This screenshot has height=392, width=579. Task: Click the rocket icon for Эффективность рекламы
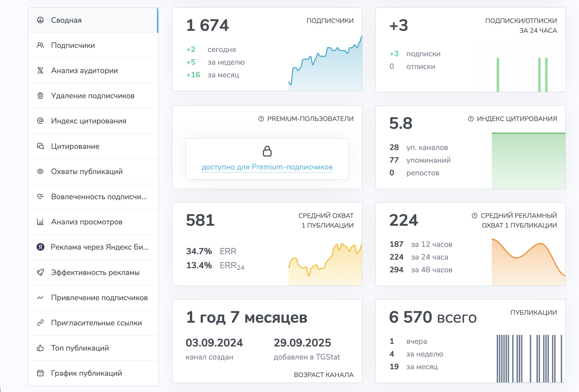(x=40, y=272)
